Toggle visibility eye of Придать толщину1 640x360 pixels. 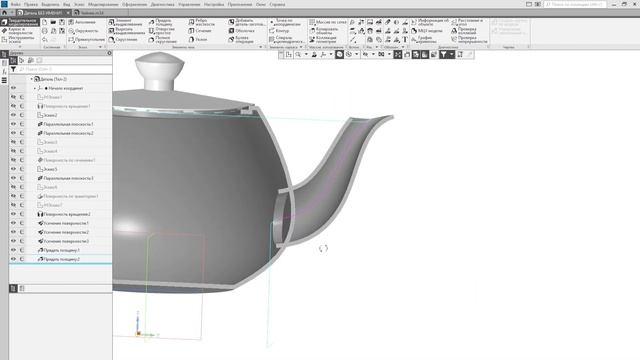13,250
